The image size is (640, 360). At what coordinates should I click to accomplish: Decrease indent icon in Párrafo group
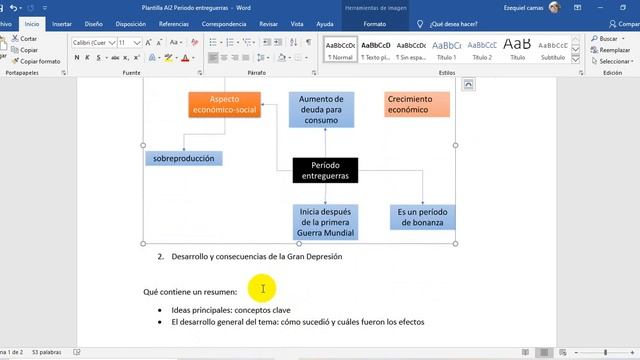(267, 42)
